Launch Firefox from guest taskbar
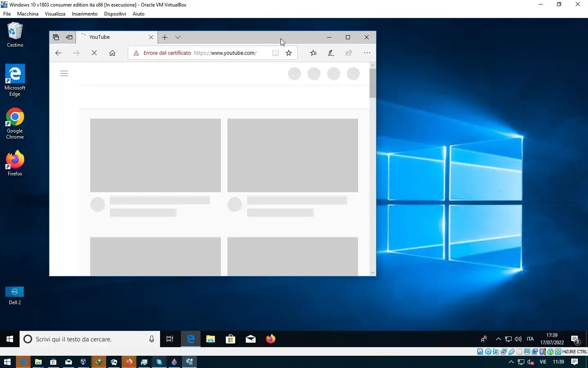This screenshot has width=588, height=368. pyautogui.click(x=271, y=339)
